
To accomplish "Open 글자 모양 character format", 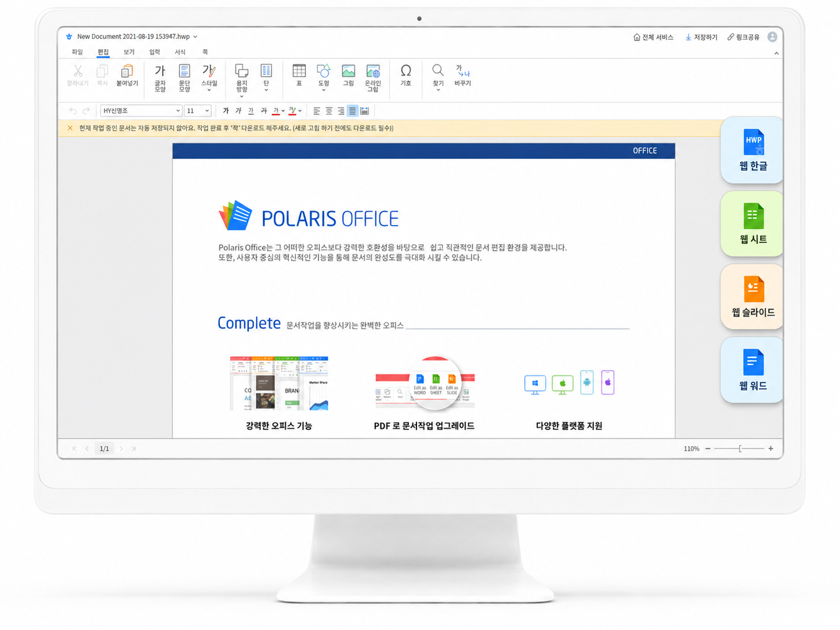I will pos(160,78).
